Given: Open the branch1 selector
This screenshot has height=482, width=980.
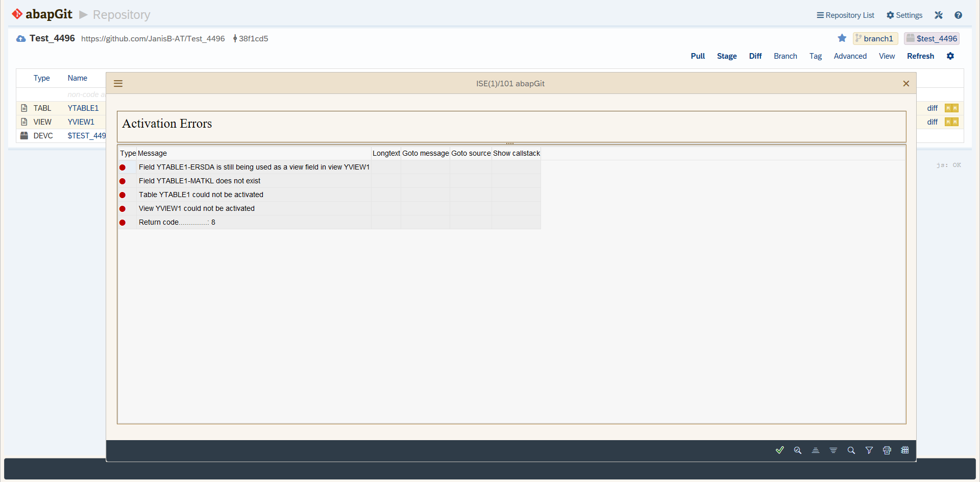Looking at the screenshot, I should click(x=875, y=38).
